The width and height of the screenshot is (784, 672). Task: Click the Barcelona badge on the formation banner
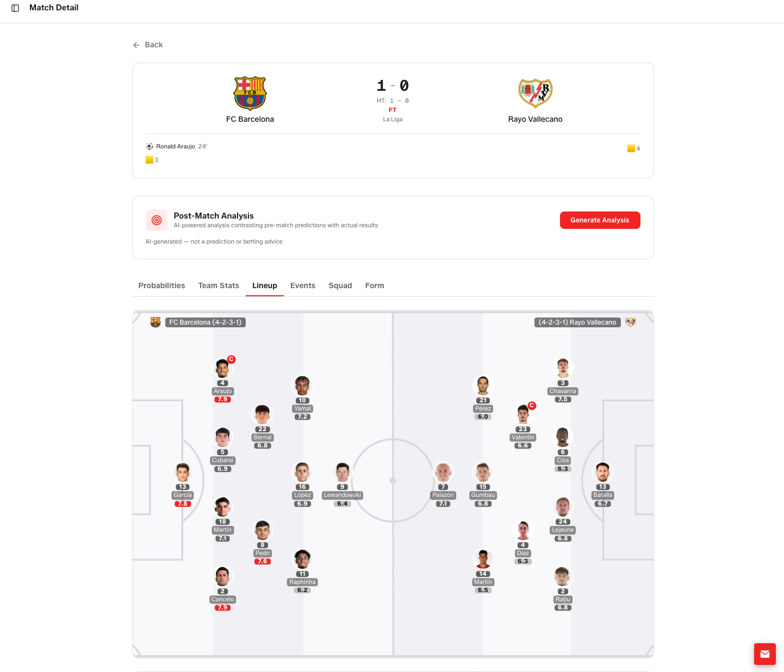(x=155, y=322)
